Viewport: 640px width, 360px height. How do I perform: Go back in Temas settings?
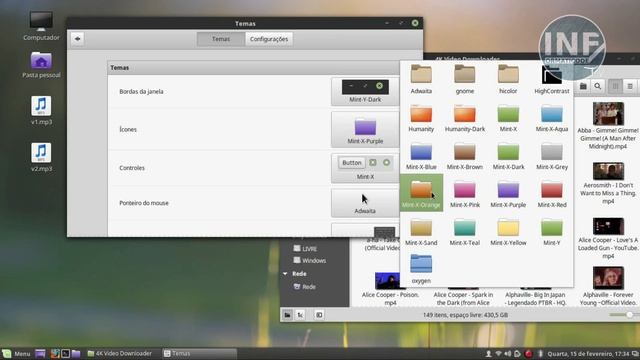click(x=77, y=39)
